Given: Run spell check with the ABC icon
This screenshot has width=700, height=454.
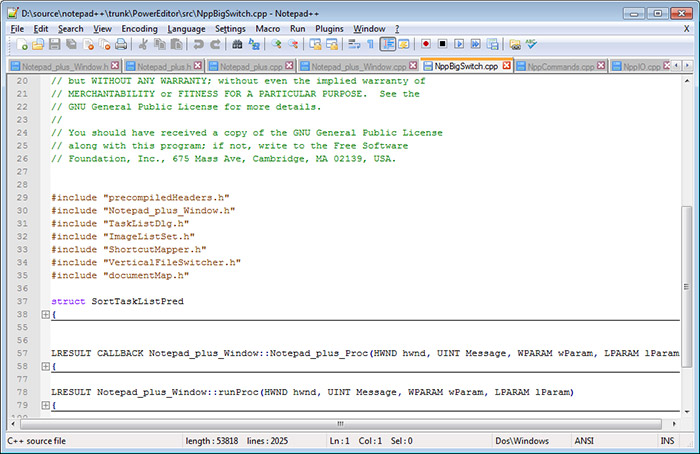Looking at the screenshot, I should (x=531, y=44).
